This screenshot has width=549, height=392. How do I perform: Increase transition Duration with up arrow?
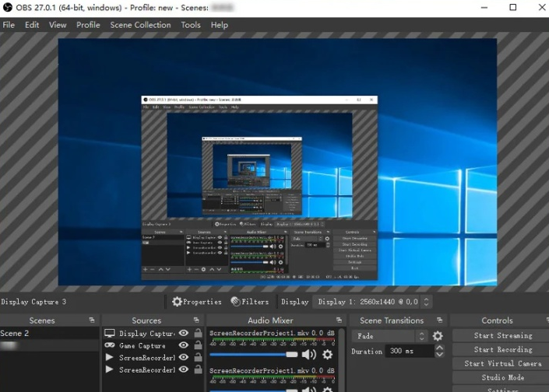click(439, 347)
